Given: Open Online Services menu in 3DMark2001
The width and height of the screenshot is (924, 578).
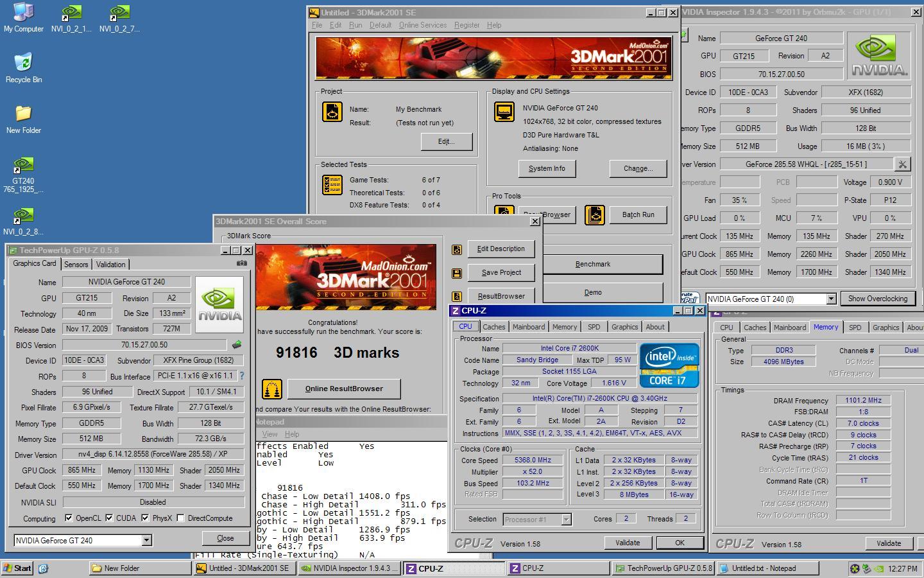Looking at the screenshot, I should [423, 25].
